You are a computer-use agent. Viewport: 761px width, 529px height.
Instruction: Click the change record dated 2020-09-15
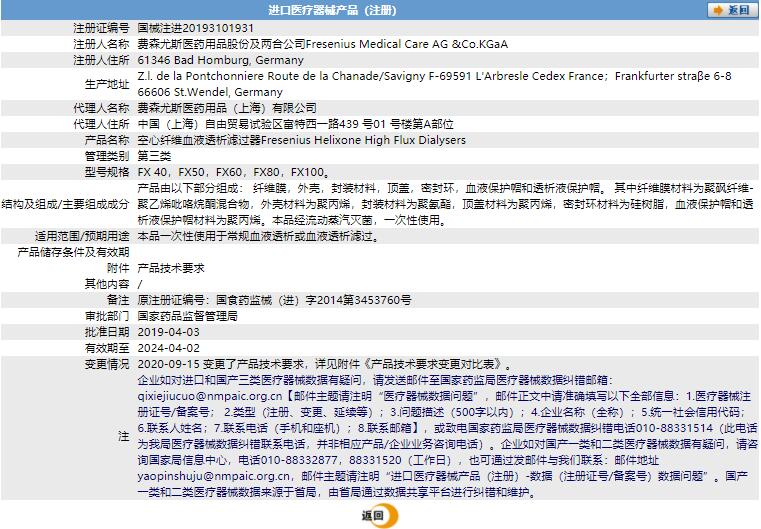pyautogui.click(x=325, y=364)
